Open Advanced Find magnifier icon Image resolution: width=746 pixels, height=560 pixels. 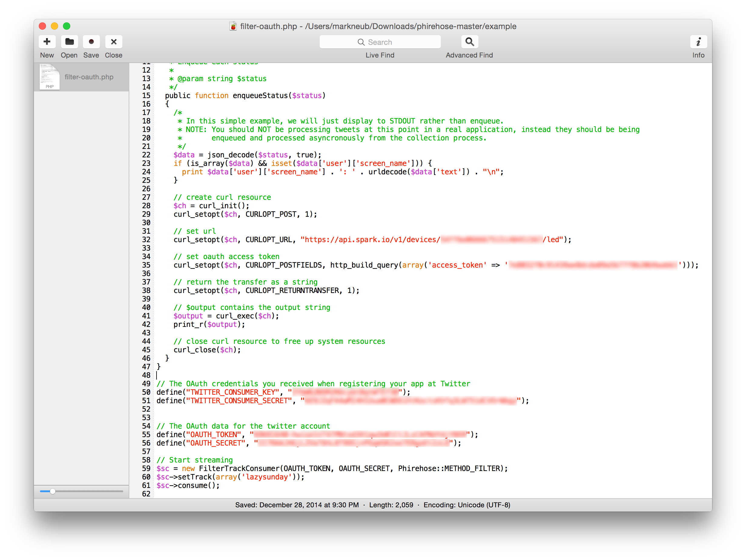click(470, 42)
